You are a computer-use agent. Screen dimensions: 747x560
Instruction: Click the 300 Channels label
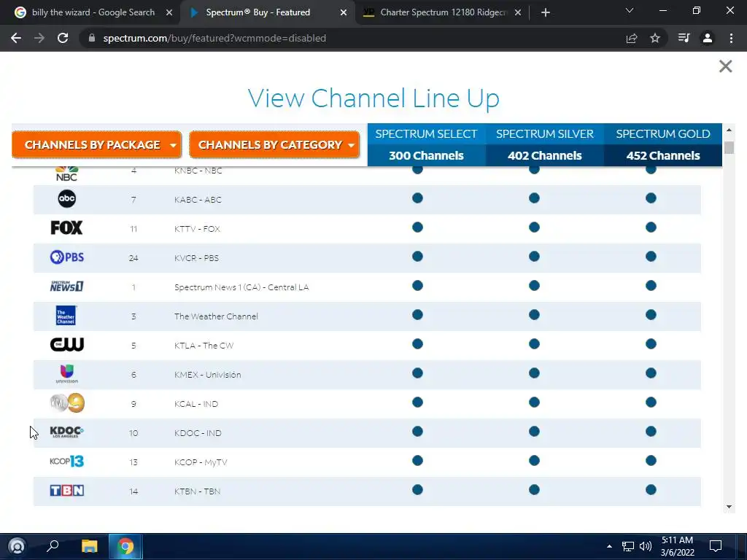426,156
